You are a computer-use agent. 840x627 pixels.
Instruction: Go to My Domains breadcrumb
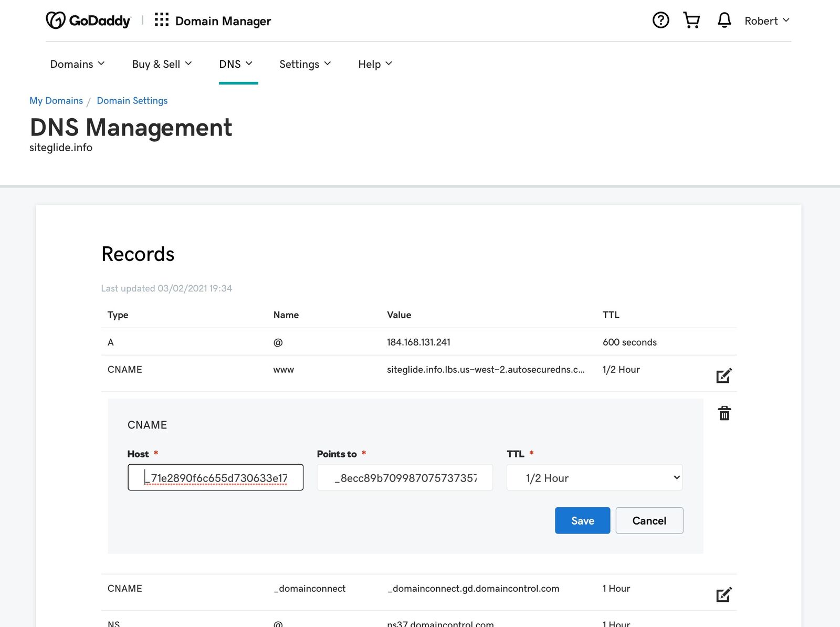point(56,101)
